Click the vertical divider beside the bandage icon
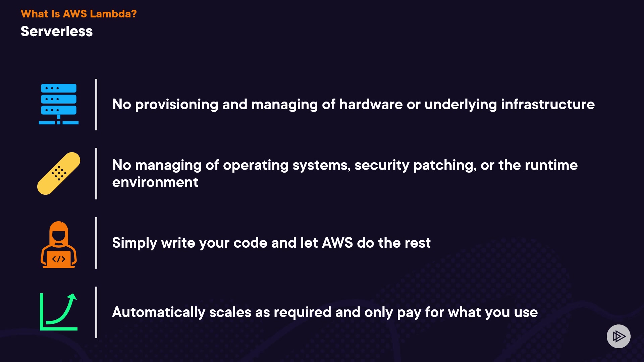Image resolution: width=644 pixels, height=362 pixels. click(x=96, y=174)
